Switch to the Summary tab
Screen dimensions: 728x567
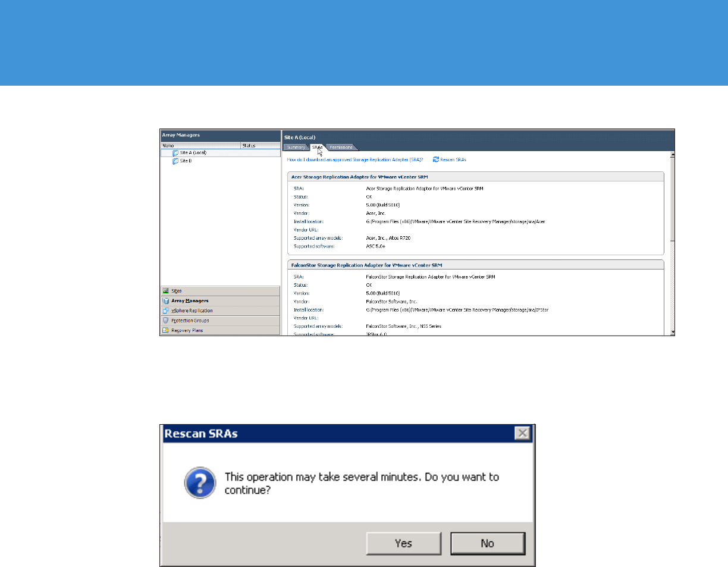click(296, 147)
